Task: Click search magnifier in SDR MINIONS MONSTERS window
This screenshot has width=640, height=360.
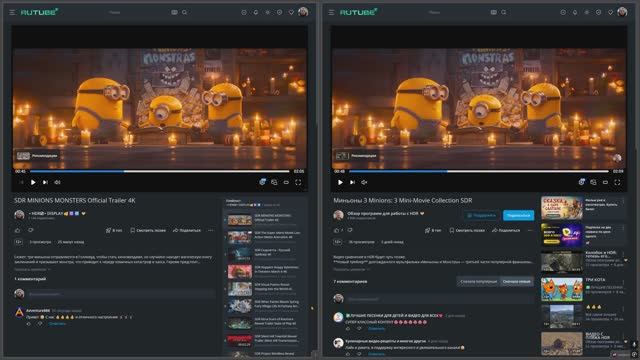Action: 184,12
